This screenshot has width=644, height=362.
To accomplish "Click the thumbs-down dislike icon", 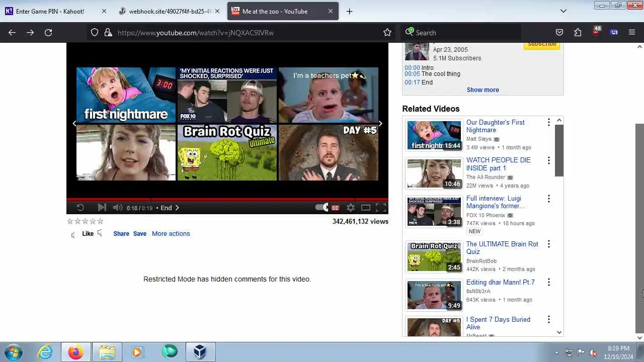I will [100, 233].
